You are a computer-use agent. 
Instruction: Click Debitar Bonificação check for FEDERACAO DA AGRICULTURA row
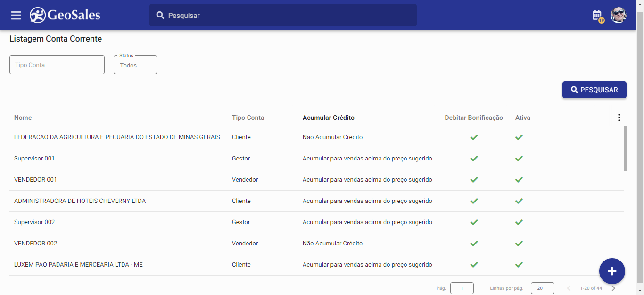[474, 137]
